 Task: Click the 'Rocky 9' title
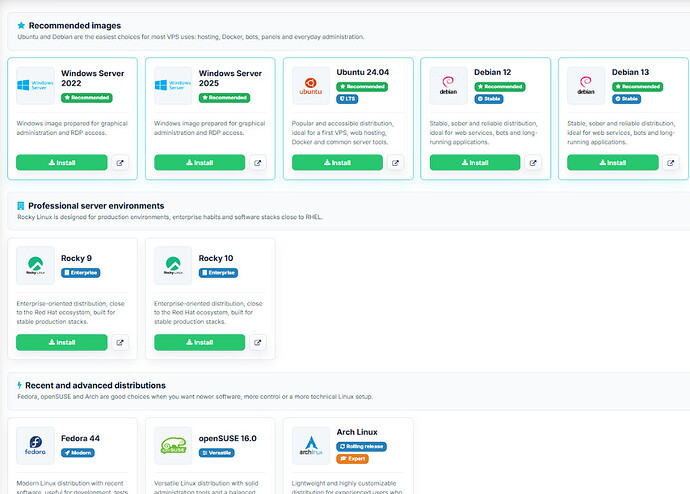(77, 258)
